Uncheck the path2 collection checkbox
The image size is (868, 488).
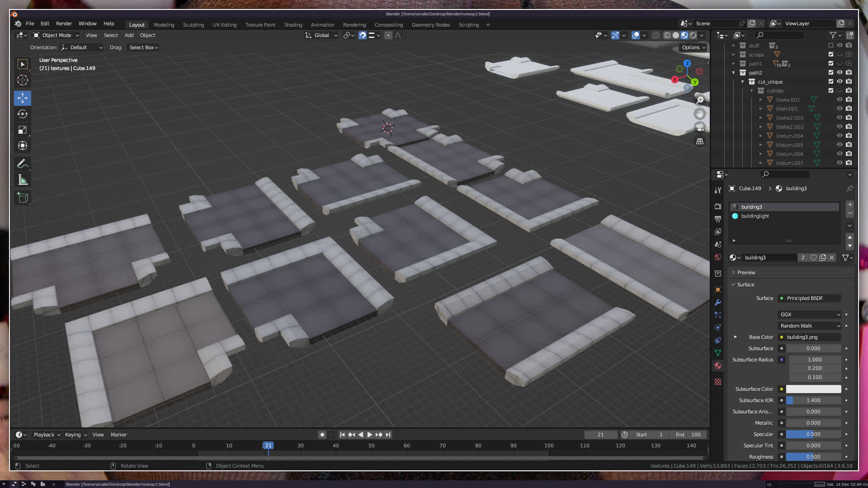[x=831, y=72]
